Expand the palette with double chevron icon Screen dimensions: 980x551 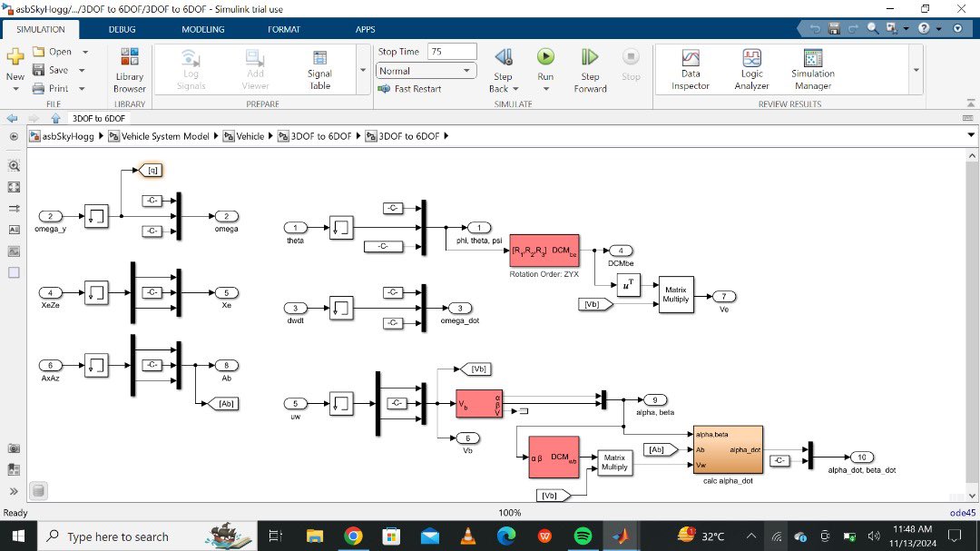pyautogui.click(x=14, y=492)
